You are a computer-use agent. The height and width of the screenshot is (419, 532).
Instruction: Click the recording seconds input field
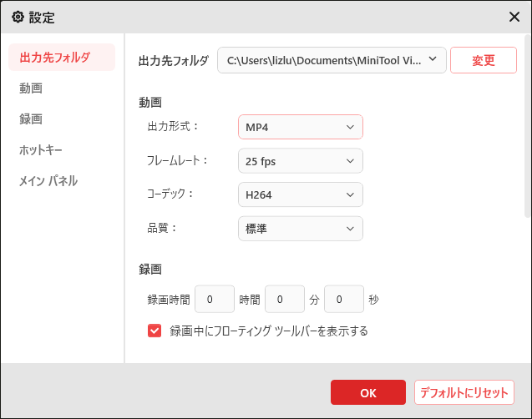[x=344, y=299]
